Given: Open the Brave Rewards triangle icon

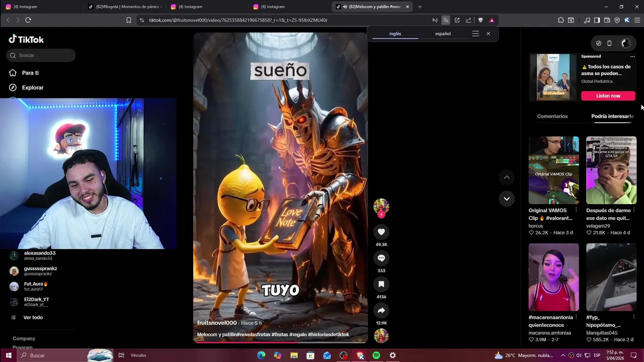Looking at the screenshot, I should tap(492, 20).
